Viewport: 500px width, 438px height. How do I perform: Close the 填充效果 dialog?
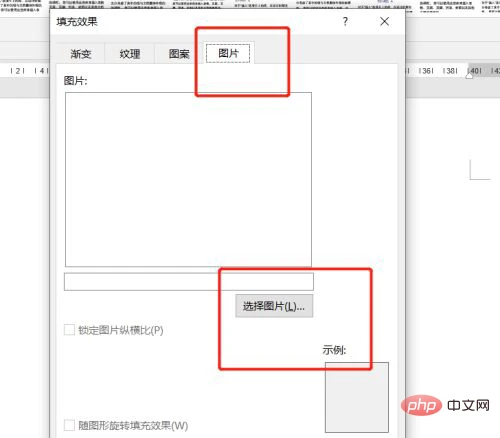coord(385,22)
